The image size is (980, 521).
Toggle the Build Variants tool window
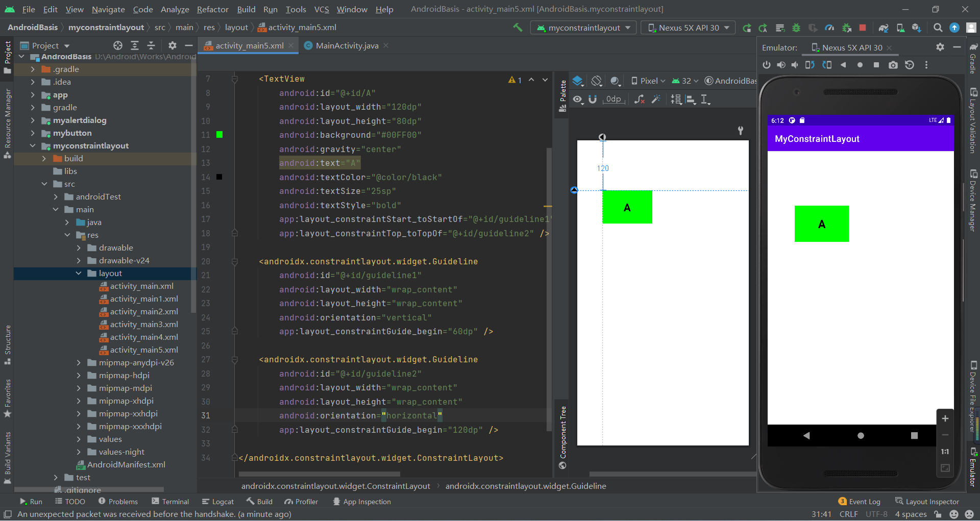(7, 457)
